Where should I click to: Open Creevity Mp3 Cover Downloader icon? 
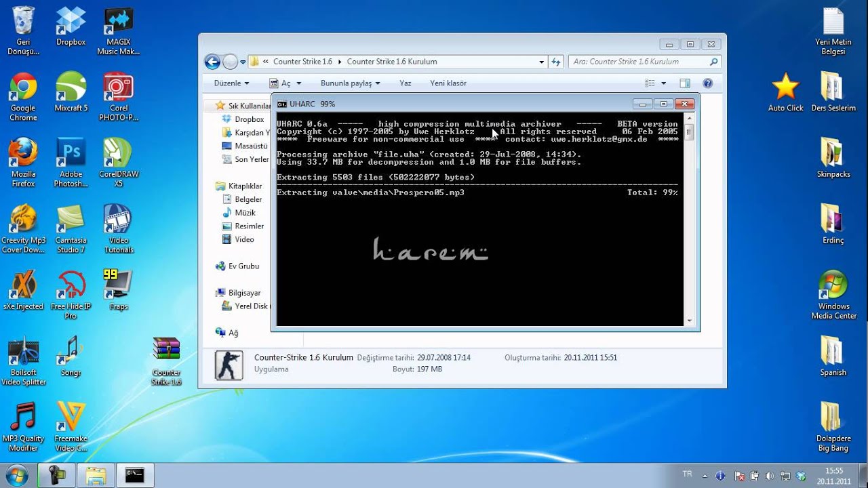click(x=23, y=229)
